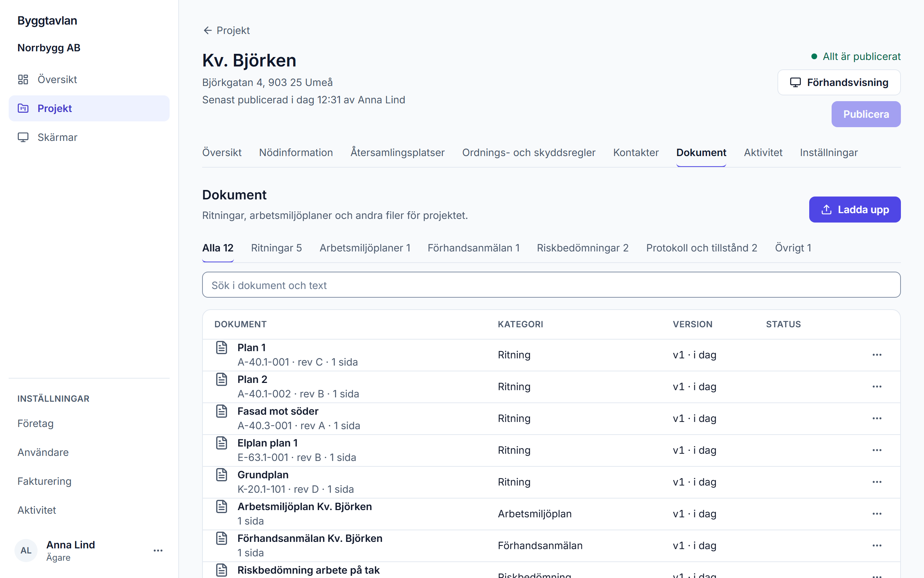Click the Publicera button
The image size is (924, 578).
coord(866,114)
